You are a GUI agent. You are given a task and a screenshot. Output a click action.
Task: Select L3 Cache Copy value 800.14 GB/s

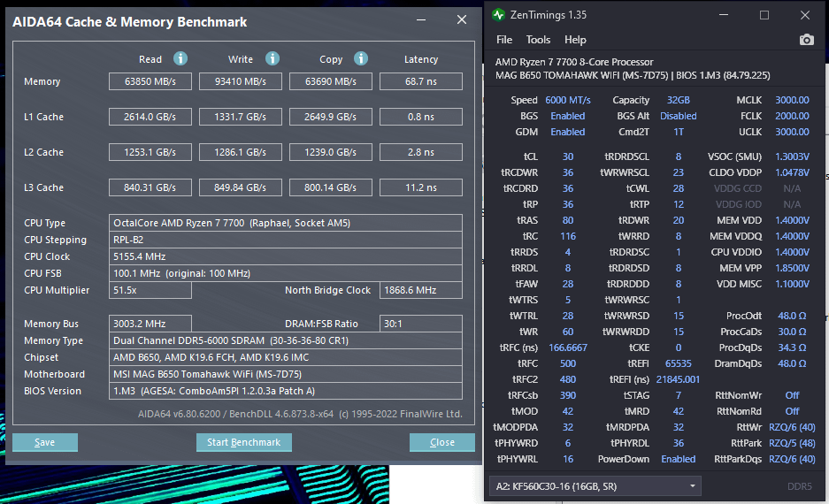(330, 187)
